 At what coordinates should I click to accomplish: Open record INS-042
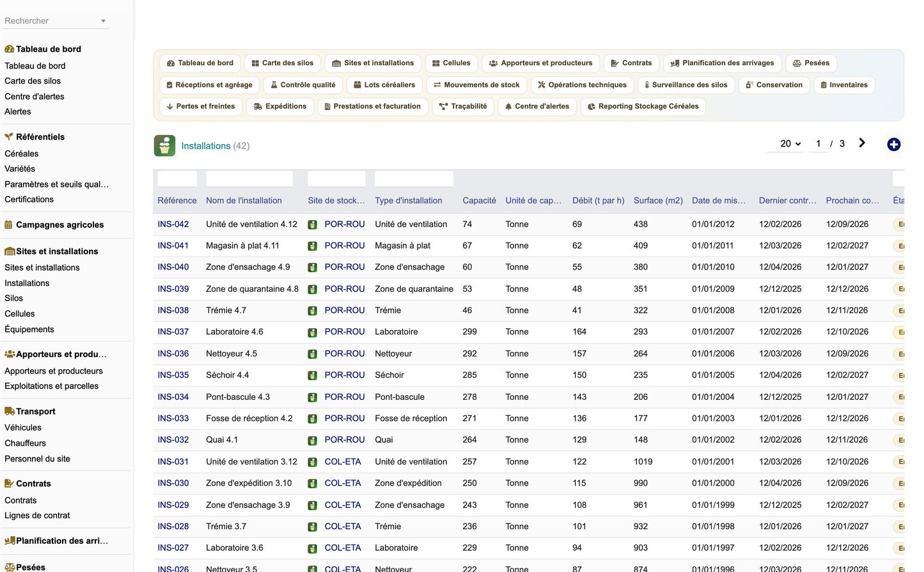pyautogui.click(x=173, y=225)
